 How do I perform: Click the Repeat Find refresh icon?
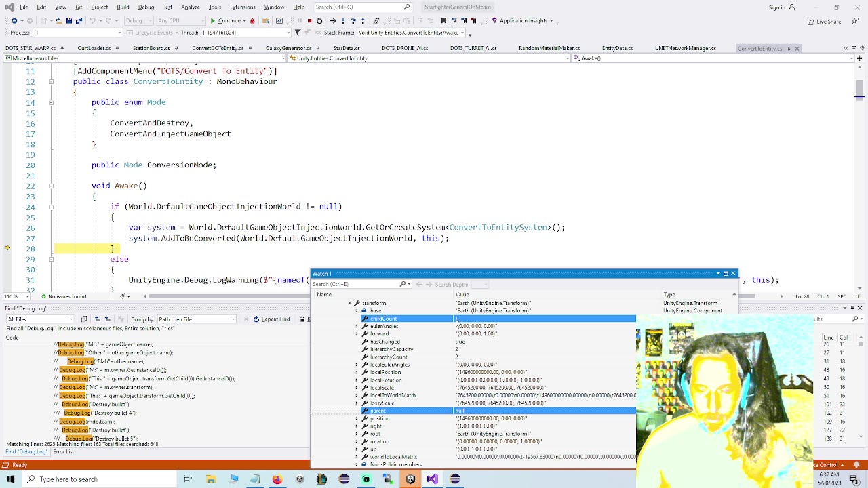click(x=256, y=319)
